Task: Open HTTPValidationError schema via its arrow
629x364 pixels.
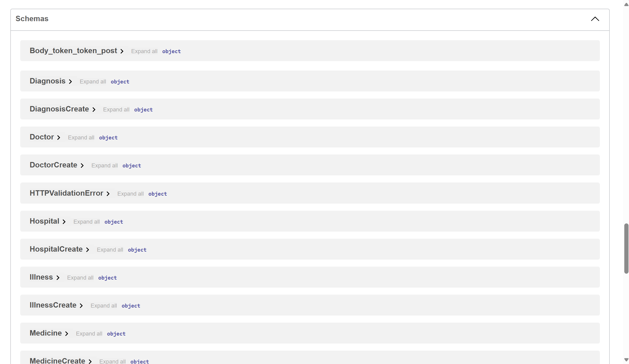Action: (x=108, y=194)
